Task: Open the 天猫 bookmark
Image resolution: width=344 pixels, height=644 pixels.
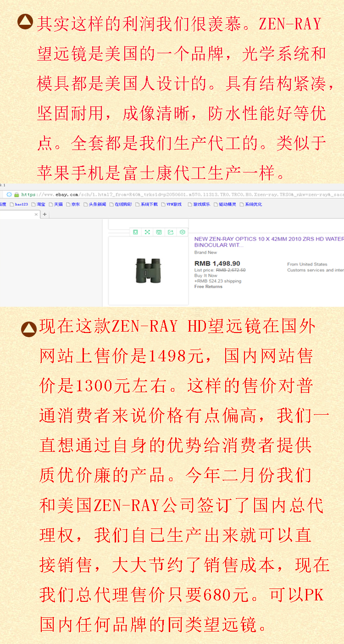Action: click(55, 204)
